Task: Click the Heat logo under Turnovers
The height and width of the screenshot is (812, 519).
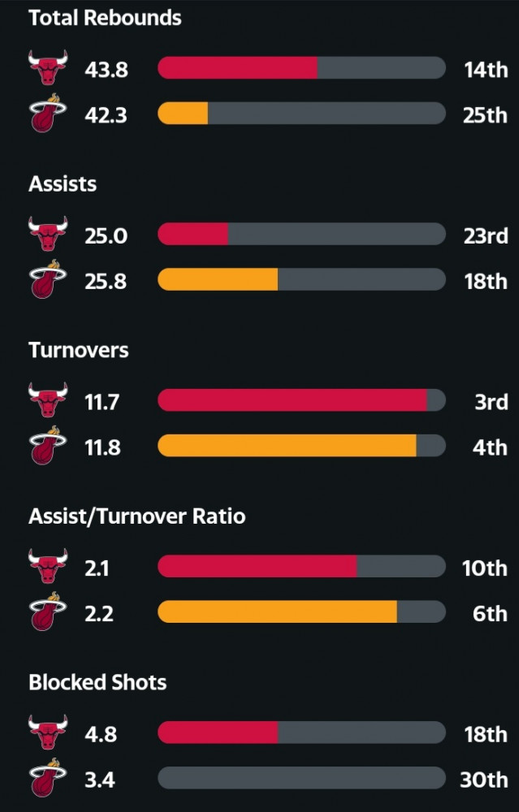Action: (x=48, y=445)
